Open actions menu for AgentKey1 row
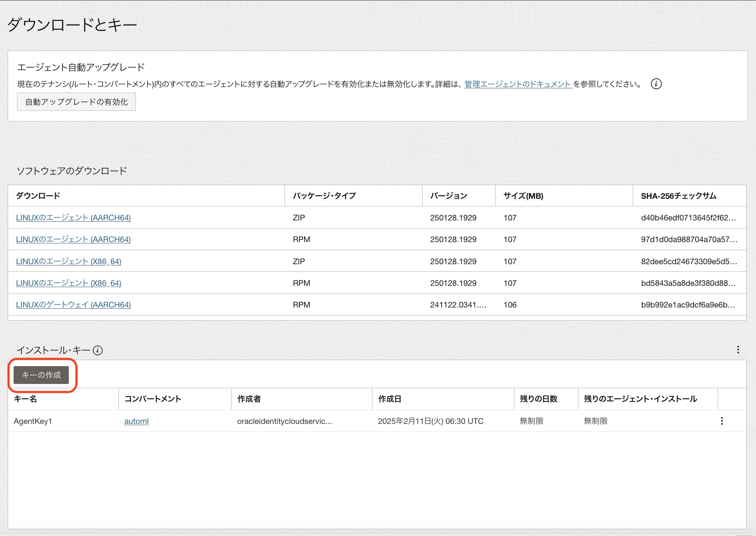Screen dimensions: 756x536 722,421
